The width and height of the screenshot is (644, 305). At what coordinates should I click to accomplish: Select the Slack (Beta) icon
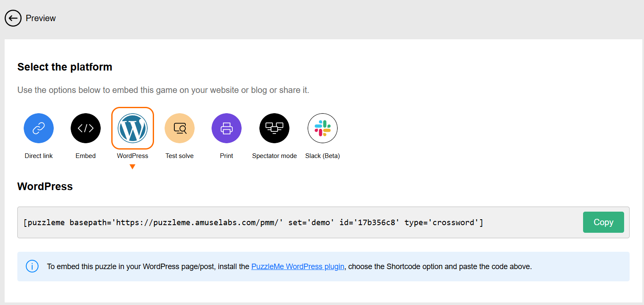tap(322, 128)
